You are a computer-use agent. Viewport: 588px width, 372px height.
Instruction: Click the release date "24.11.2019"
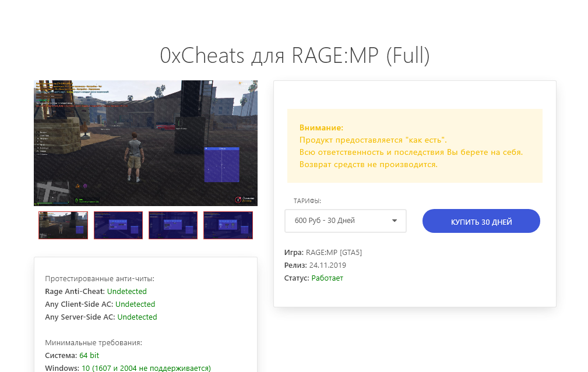328,265
